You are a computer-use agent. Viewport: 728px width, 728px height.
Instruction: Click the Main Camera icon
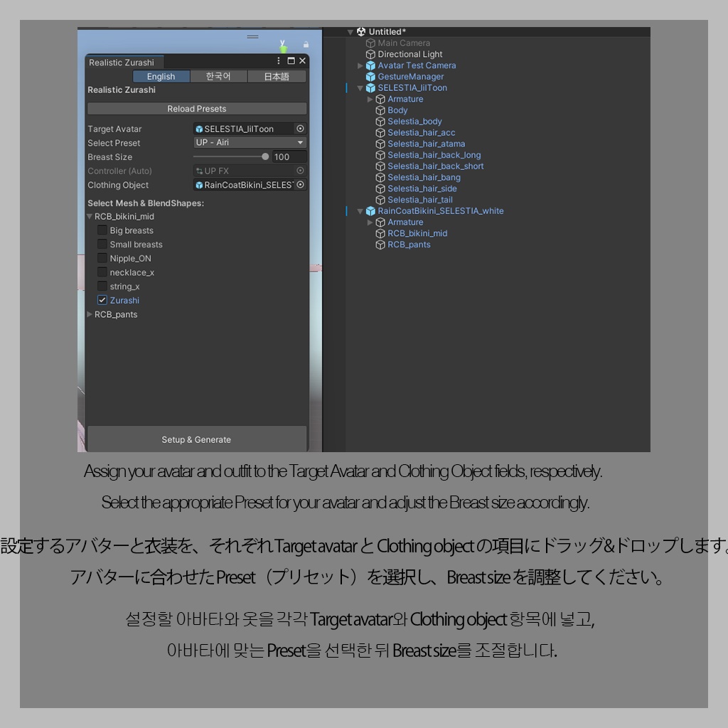point(370,43)
